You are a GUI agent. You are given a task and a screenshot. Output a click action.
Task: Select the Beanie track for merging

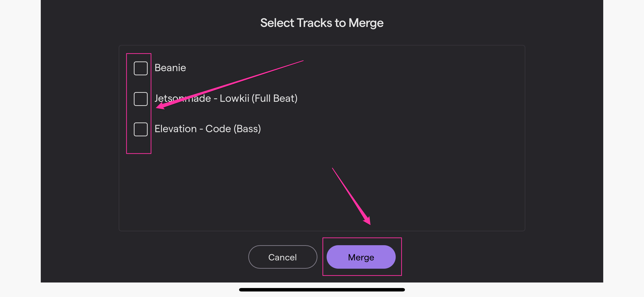(x=140, y=67)
